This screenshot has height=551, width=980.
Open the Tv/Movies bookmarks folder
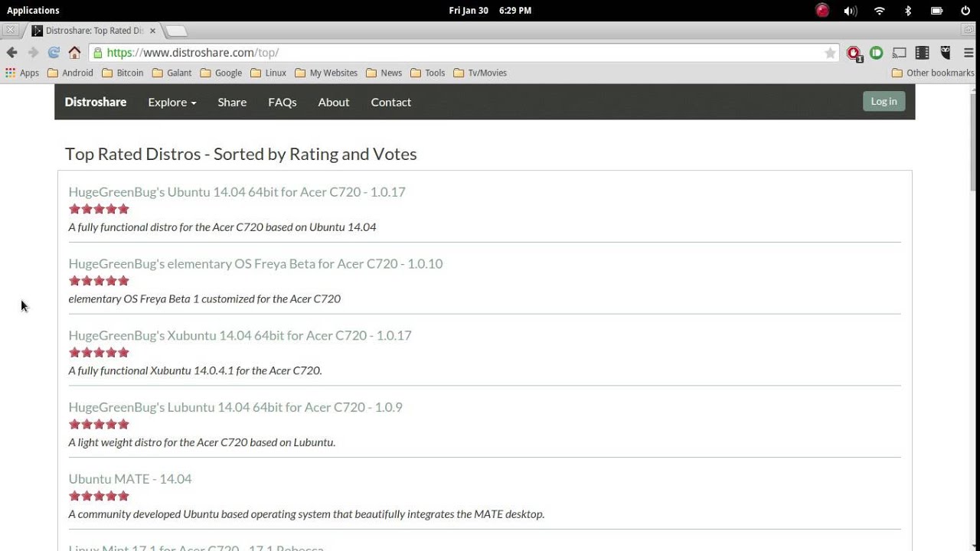tap(480, 73)
